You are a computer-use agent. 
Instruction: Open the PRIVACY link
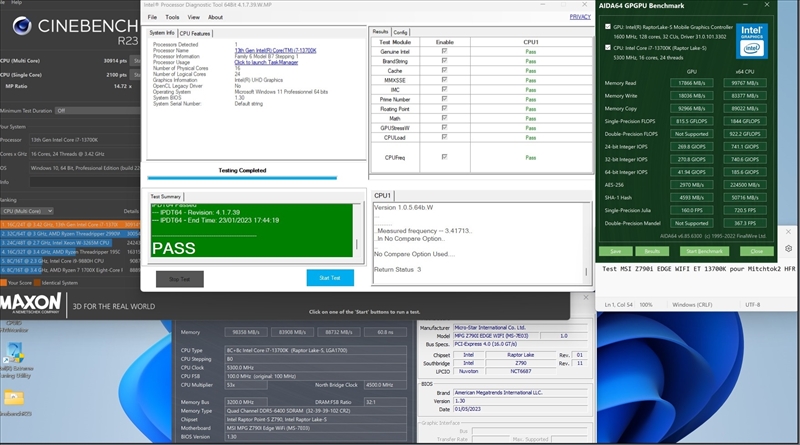(580, 17)
